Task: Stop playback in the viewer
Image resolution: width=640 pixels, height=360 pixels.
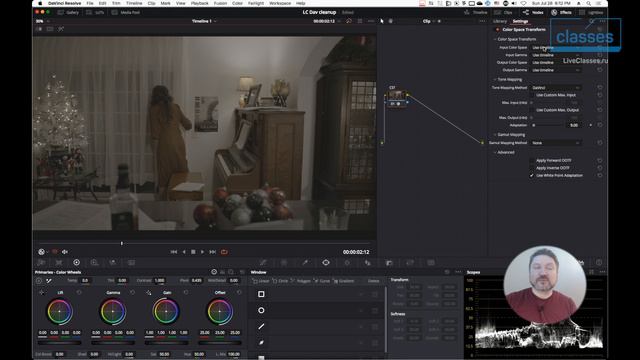Action: click(x=193, y=252)
